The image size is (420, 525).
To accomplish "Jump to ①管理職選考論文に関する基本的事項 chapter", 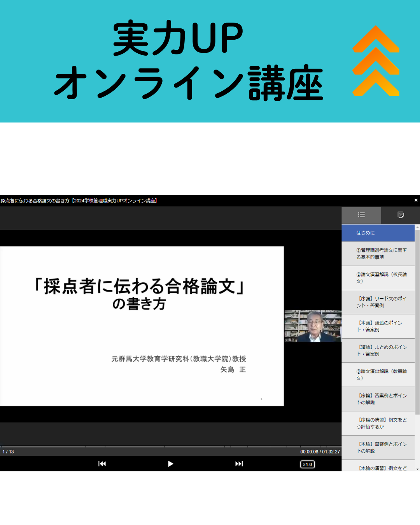I will point(378,254).
